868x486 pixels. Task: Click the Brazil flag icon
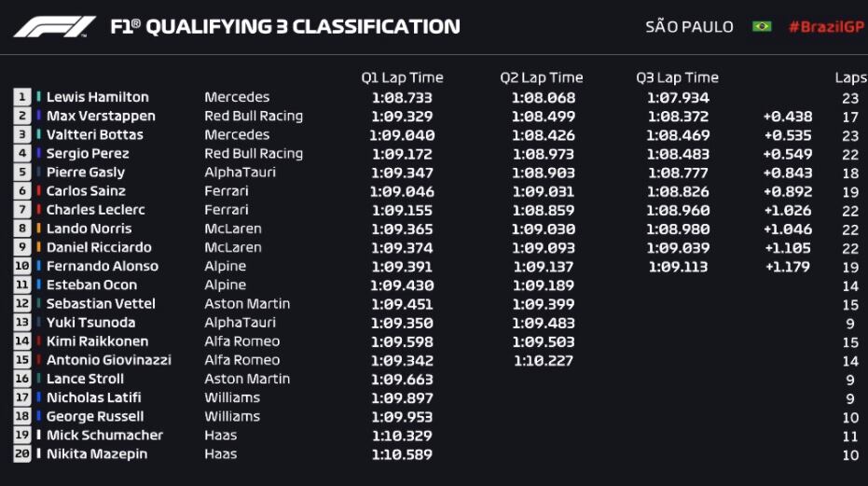pos(762,26)
